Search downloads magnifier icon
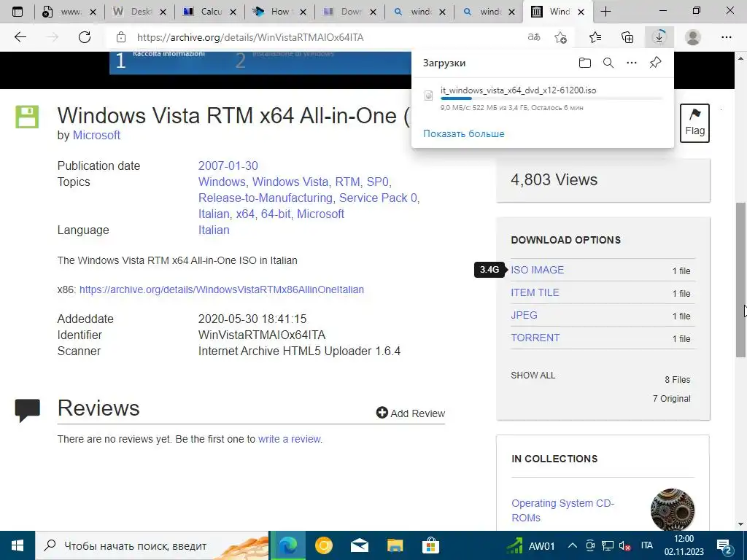The image size is (747, 560). [x=608, y=63]
